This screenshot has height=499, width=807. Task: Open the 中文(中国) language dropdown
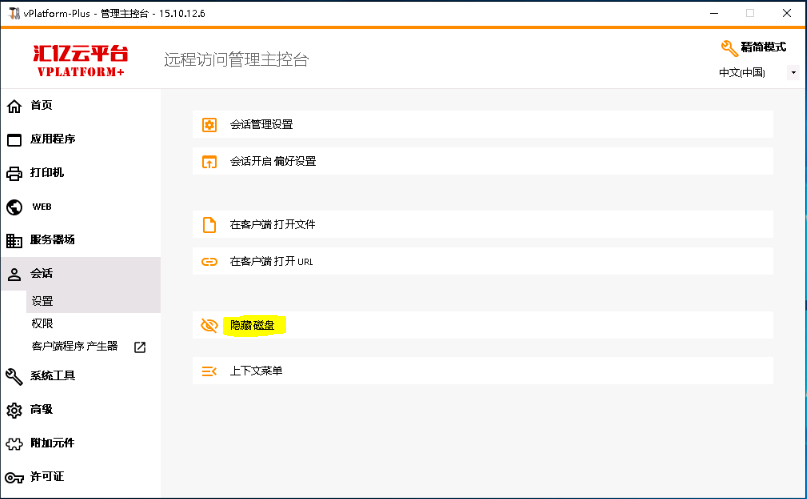click(757, 72)
